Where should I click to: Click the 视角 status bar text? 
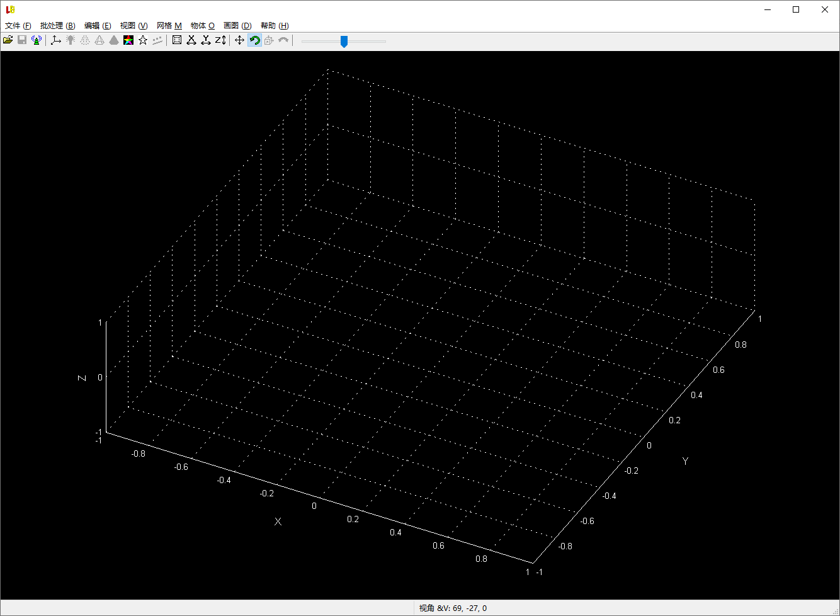pos(453,608)
